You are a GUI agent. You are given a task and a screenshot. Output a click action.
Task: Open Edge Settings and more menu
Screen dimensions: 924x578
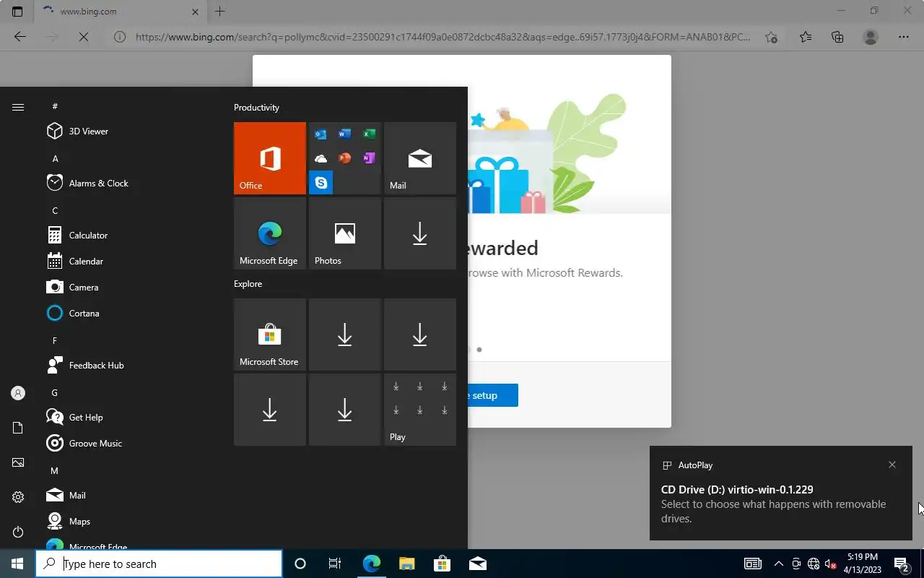904,37
